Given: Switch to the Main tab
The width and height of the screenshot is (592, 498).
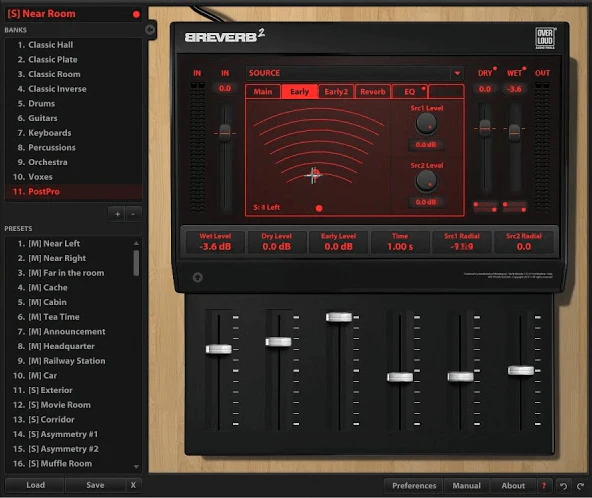Looking at the screenshot, I should pyautogui.click(x=263, y=92).
